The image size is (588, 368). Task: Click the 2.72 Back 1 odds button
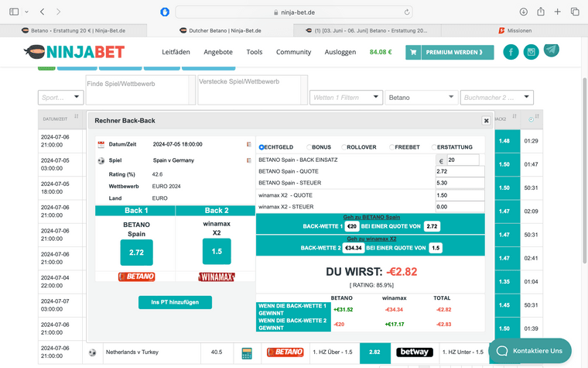pyautogui.click(x=136, y=253)
